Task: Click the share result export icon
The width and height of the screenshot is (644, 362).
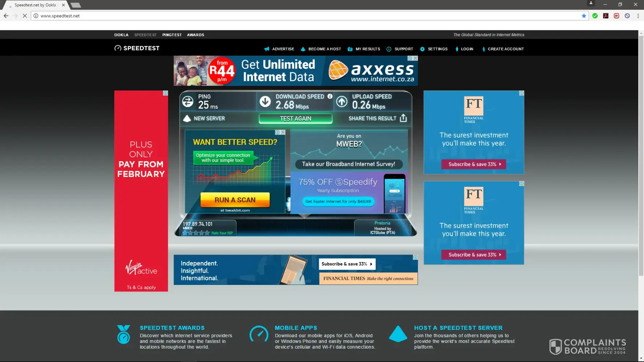Action: (x=403, y=118)
